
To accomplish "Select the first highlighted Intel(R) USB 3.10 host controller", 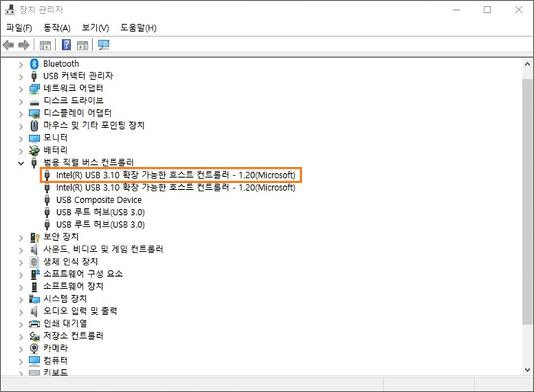I will [175, 175].
